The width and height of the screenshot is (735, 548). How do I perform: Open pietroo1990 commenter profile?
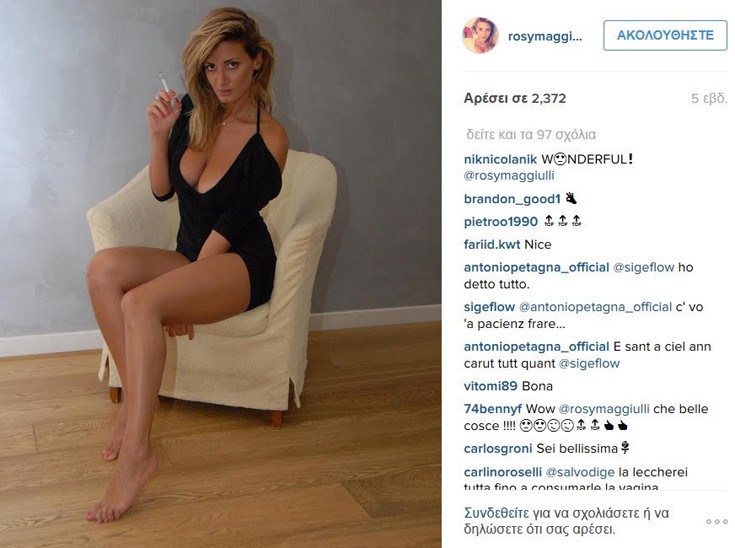pyautogui.click(x=501, y=222)
